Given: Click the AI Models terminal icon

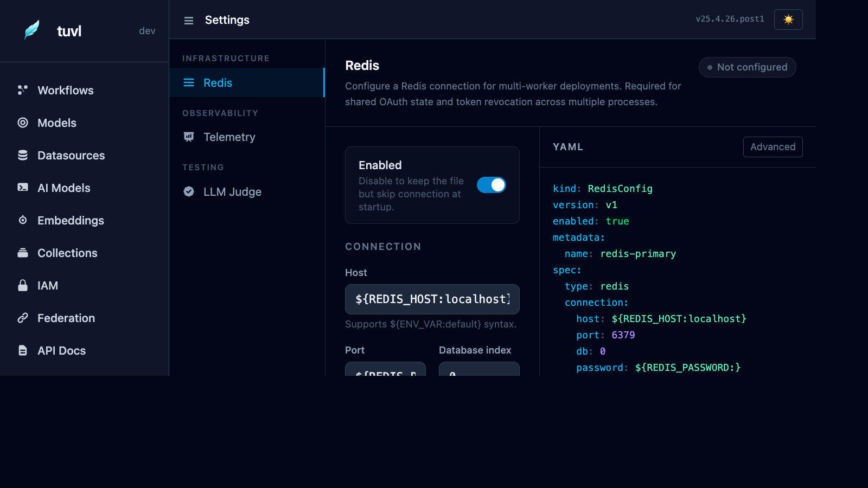Looking at the screenshot, I should pos(23,188).
